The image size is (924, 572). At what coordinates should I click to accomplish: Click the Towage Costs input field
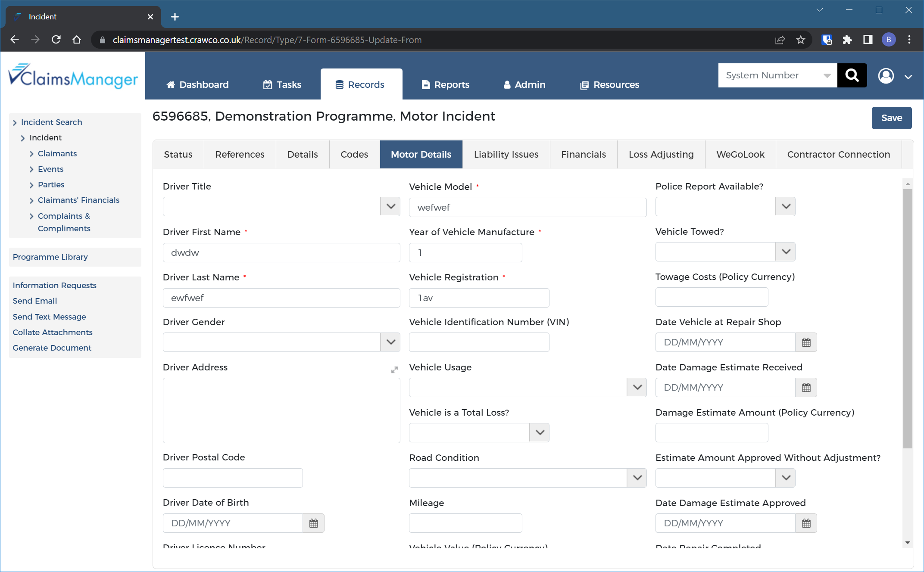[x=712, y=297]
